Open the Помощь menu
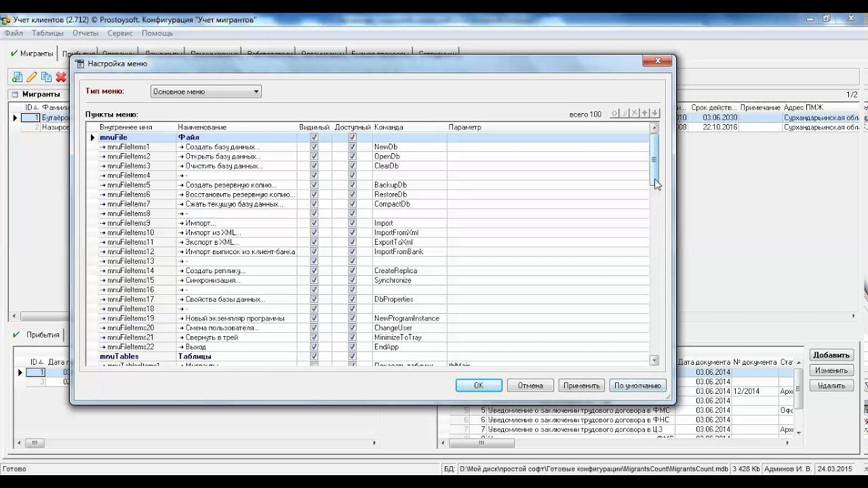The image size is (868, 488). coord(157,33)
